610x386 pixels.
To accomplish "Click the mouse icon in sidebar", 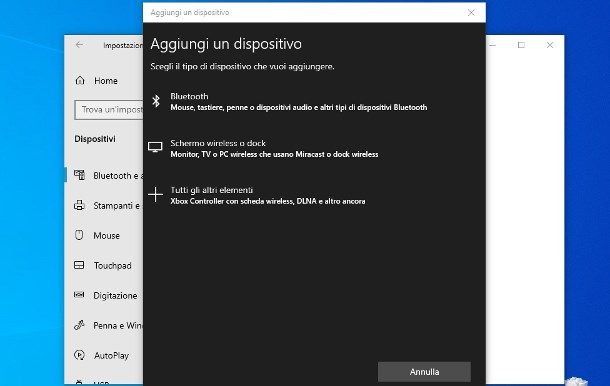I will tap(79, 235).
